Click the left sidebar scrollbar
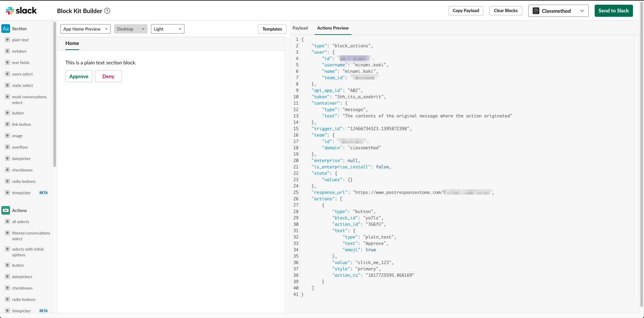The width and height of the screenshot is (644, 318). pyautogui.click(x=54, y=95)
